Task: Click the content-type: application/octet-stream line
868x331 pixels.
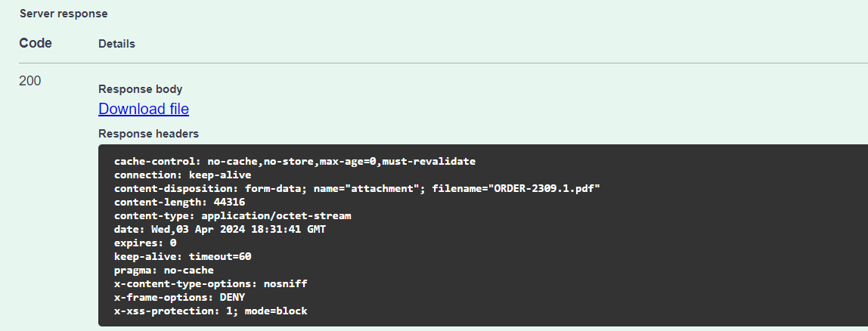Action: [x=232, y=216]
